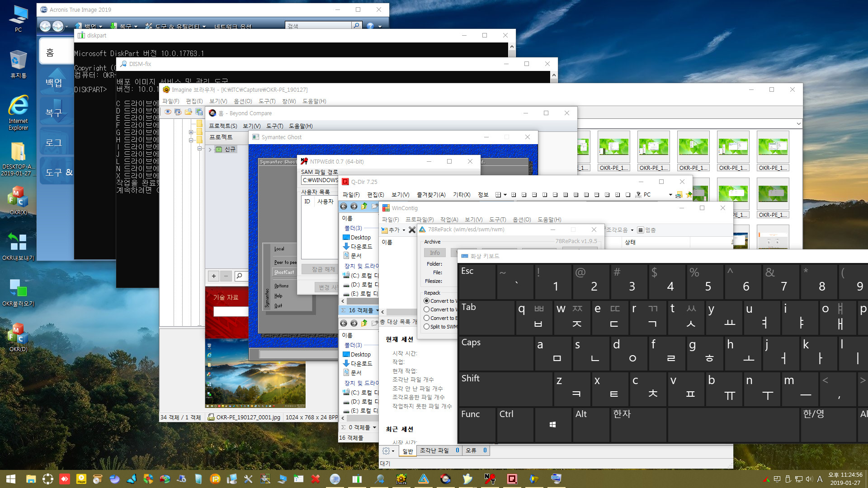Open the WinContig 추가 dropdown arrow
The image size is (868, 488).
pyautogui.click(x=404, y=230)
